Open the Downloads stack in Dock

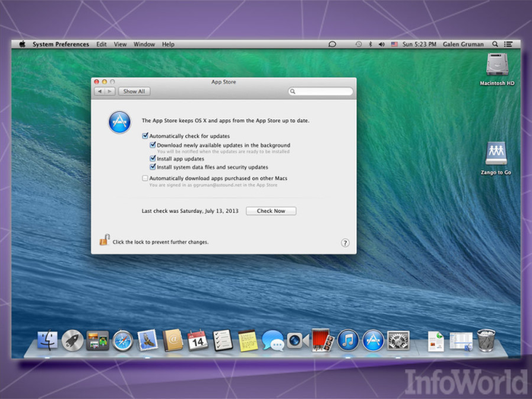click(461, 341)
